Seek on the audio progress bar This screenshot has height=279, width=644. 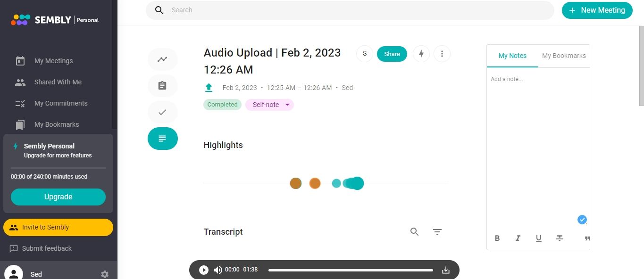coord(351,270)
